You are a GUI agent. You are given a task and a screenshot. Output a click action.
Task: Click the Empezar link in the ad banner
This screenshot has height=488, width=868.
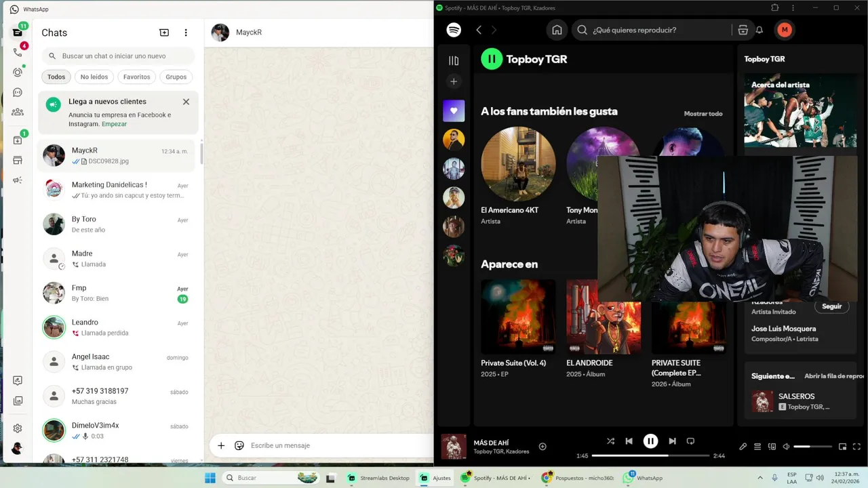pyautogui.click(x=114, y=124)
